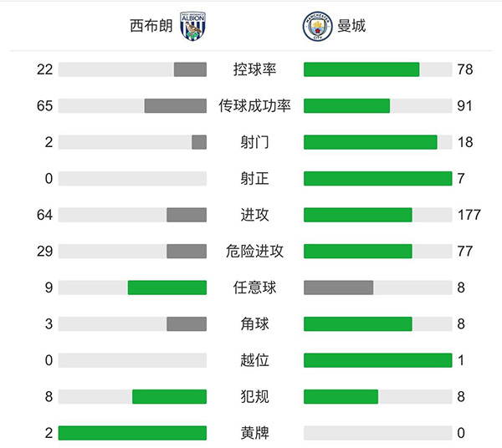Click West Brom's gray 角球 bar
The image size is (502, 448).
click(187, 323)
